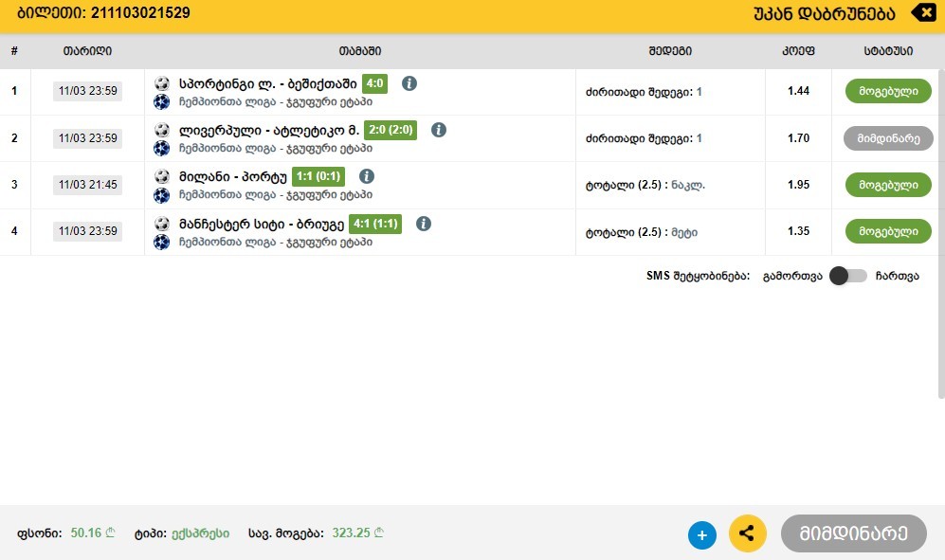Image resolution: width=945 pixels, height=560 pixels.
Task: Click უკან დაბრუნება back link
Action: click(x=825, y=13)
